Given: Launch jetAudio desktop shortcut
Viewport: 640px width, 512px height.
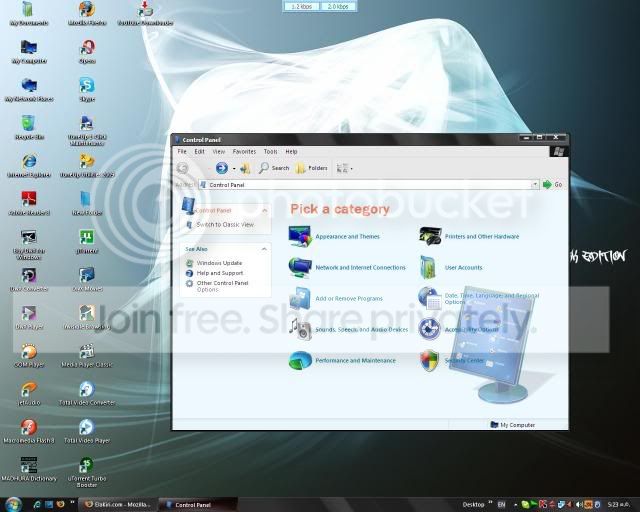Looking at the screenshot, I should 29,393.
